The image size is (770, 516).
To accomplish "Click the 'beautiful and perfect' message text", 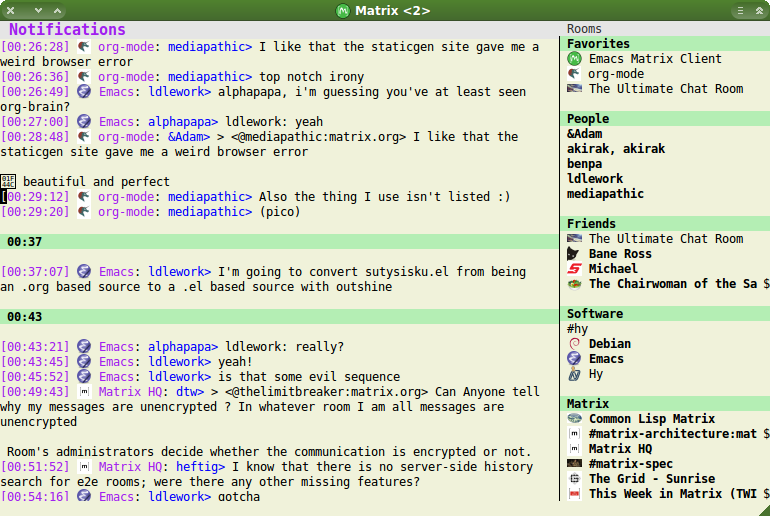I will (x=96, y=182).
